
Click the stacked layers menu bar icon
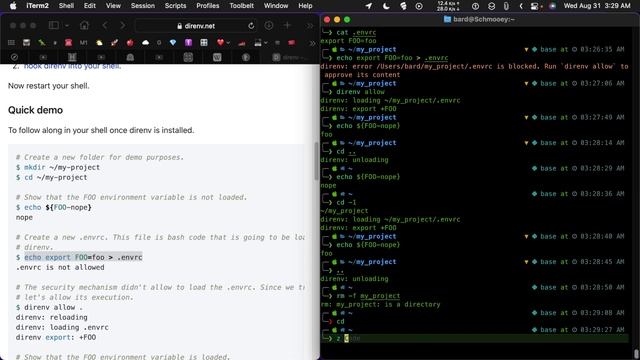click(x=491, y=6)
